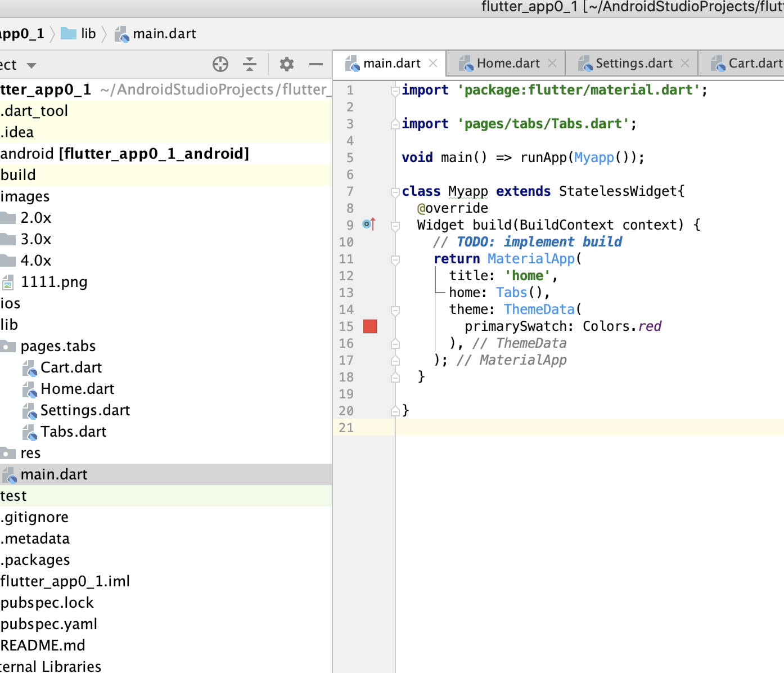Close the main.dart editor tab
Screen dimensions: 784x673
tap(433, 63)
